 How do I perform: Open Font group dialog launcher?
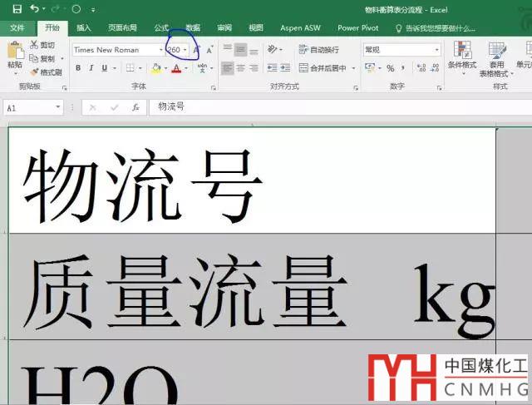214,88
